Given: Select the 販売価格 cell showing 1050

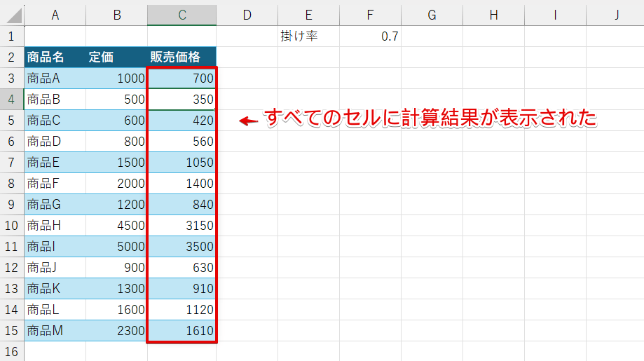Looking at the screenshot, I should [182, 162].
